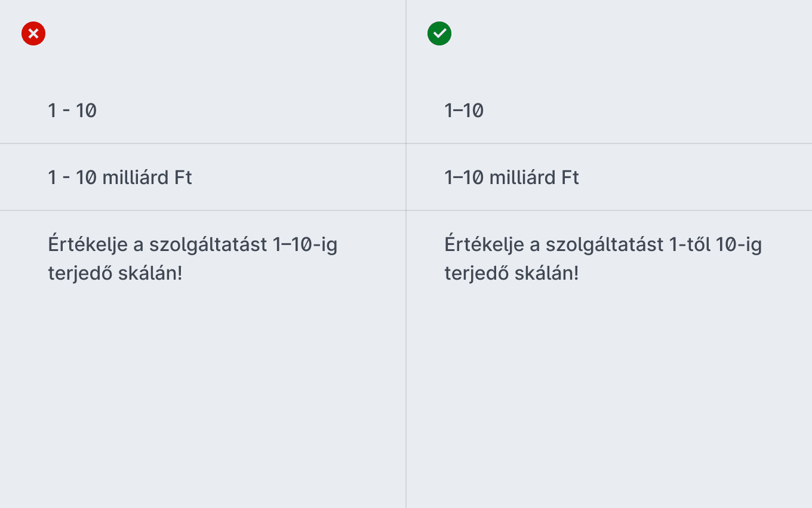Click 'milliárd' in the incorrect column
812x508 pixels.
point(135,178)
